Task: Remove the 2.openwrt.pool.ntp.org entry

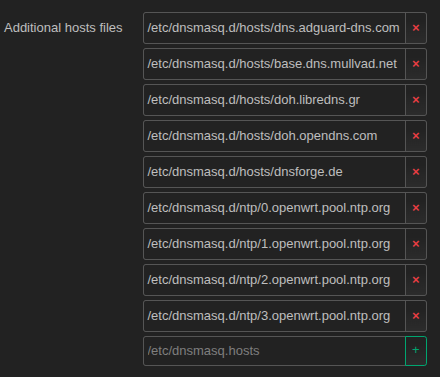Action: point(416,280)
